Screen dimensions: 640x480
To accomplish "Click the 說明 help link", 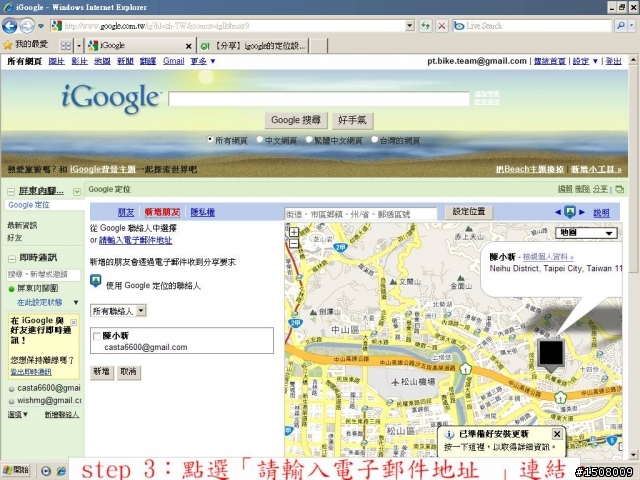I will (601, 212).
